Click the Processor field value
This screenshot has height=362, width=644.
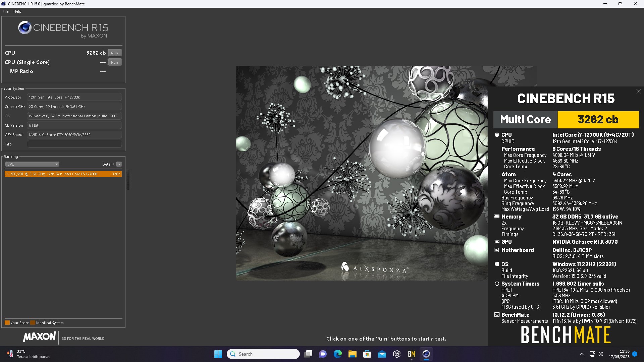(x=74, y=97)
